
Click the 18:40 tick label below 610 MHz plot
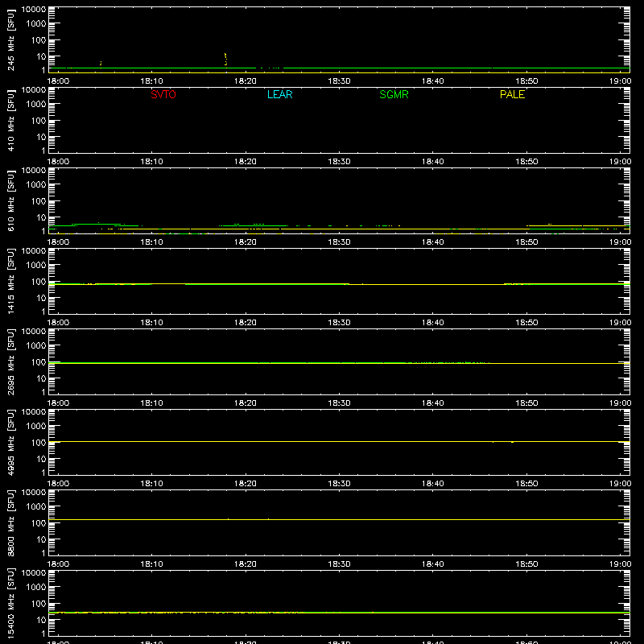click(433, 242)
